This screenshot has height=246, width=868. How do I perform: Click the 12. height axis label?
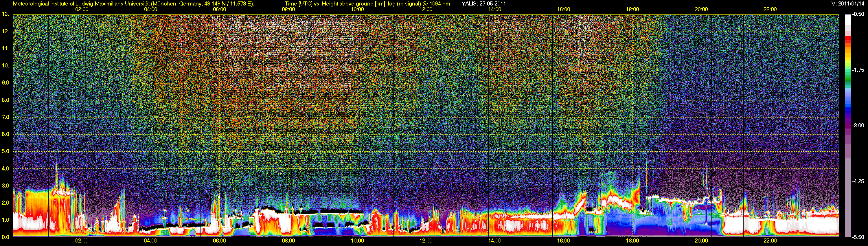5,31
